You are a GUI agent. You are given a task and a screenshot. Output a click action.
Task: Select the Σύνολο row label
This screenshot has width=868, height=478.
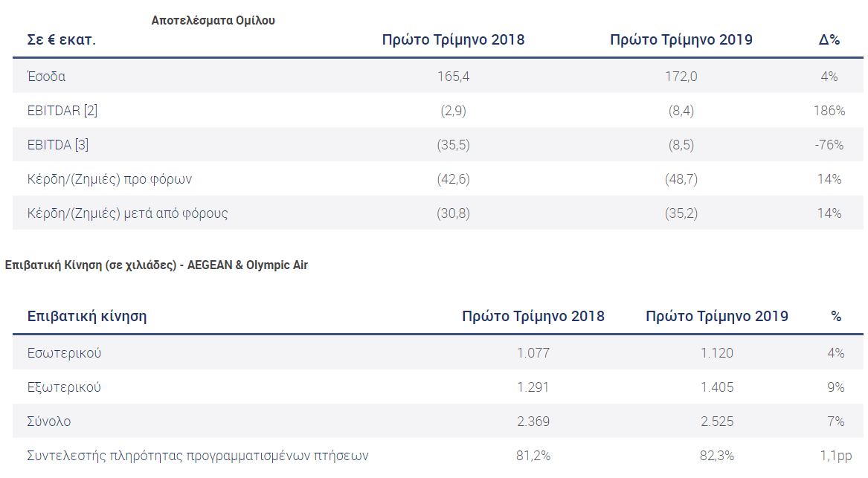coord(49,422)
